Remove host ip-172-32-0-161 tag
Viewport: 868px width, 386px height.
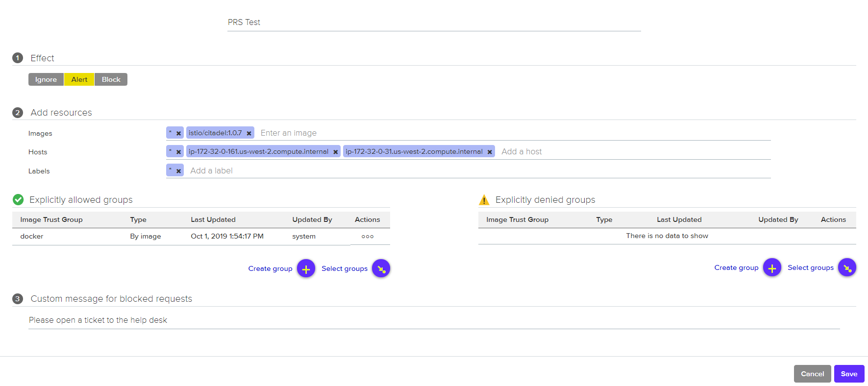[336, 152]
